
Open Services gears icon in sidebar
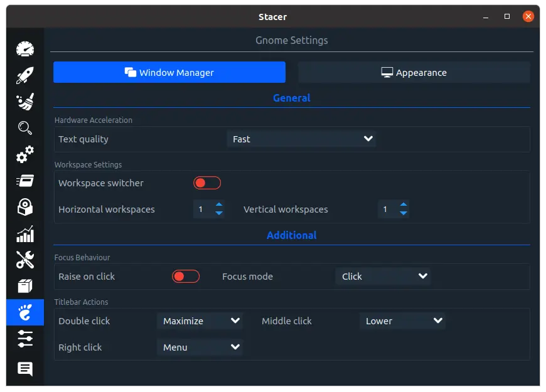click(x=25, y=154)
